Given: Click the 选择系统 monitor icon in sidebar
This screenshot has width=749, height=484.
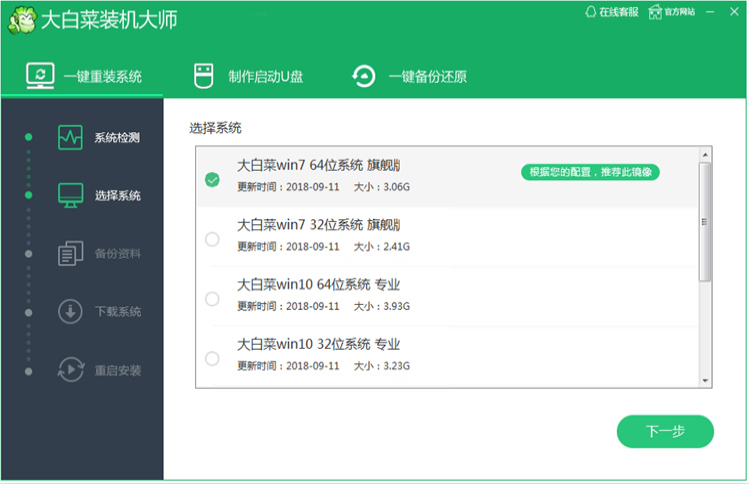Looking at the screenshot, I should [x=70, y=195].
